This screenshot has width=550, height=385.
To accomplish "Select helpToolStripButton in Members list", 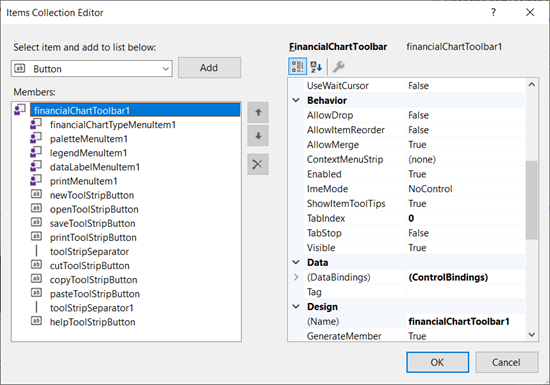I will pyautogui.click(x=93, y=322).
